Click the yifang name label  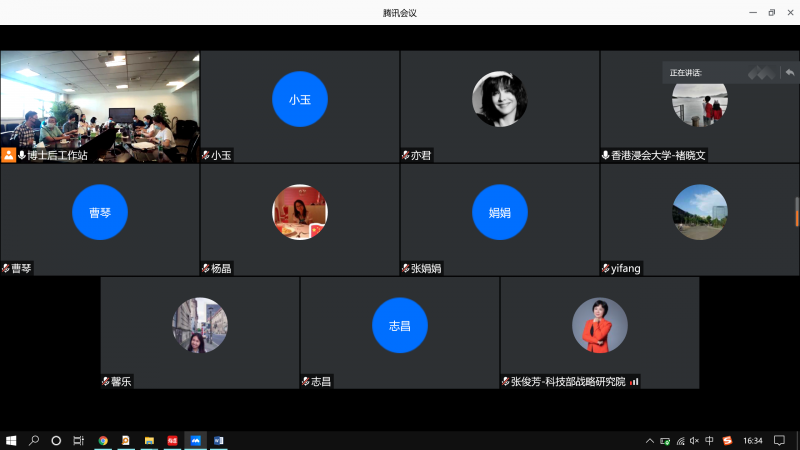pos(626,268)
